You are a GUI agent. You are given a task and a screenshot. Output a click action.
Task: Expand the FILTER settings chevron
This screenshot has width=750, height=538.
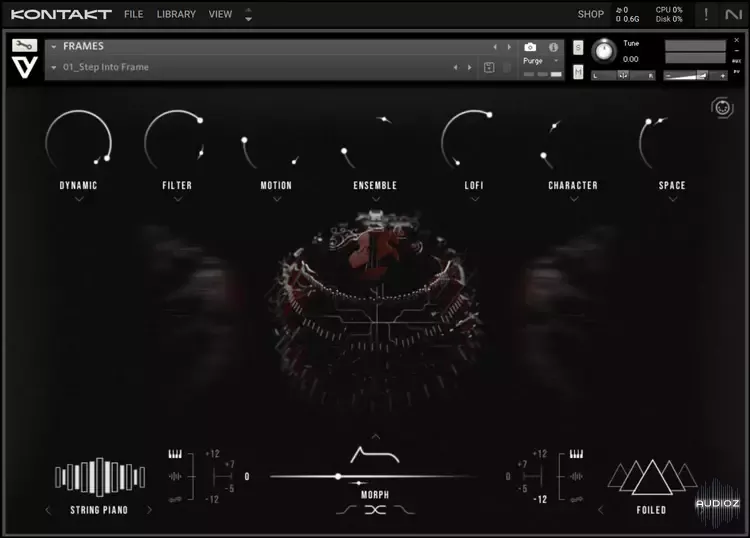click(178, 199)
